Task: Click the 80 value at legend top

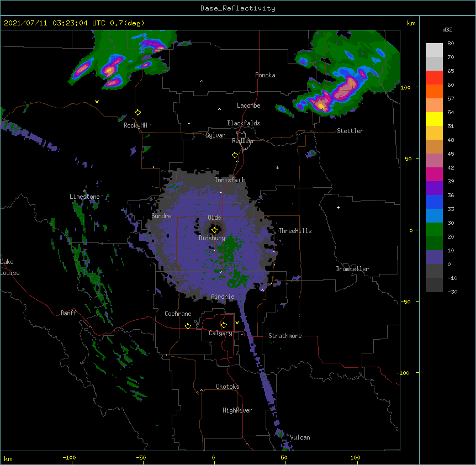Action: coord(451,44)
